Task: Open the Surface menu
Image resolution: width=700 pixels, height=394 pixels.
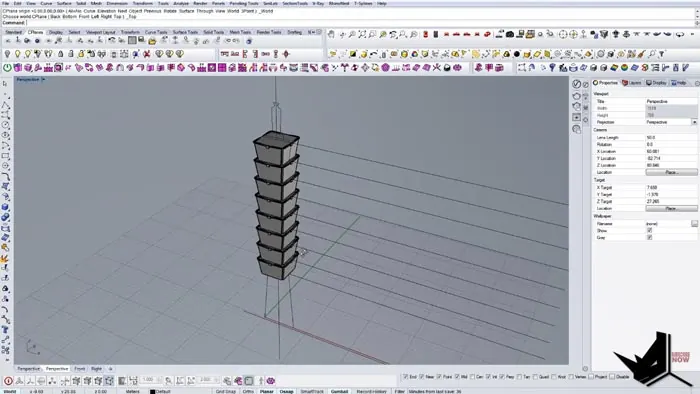Action: [x=64, y=3]
